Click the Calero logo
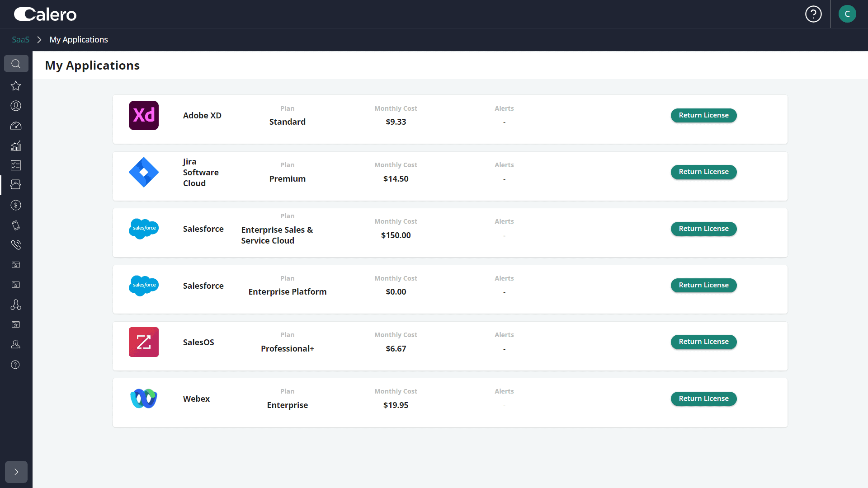The image size is (868, 488). (45, 14)
